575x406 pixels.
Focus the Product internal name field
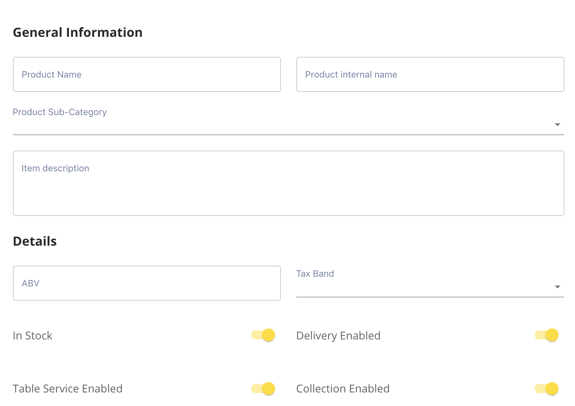[430, 74]
